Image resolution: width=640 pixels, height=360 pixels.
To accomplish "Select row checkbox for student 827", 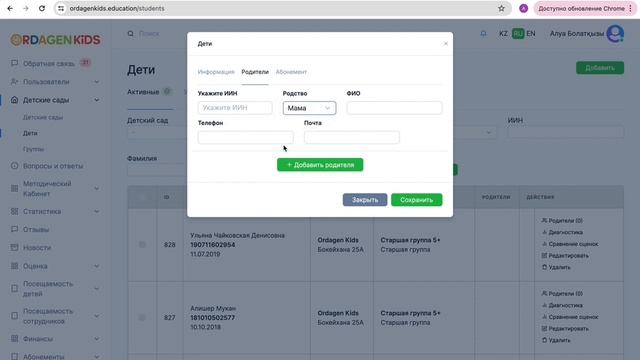I will pyautogui.click(x=142, y=317).
